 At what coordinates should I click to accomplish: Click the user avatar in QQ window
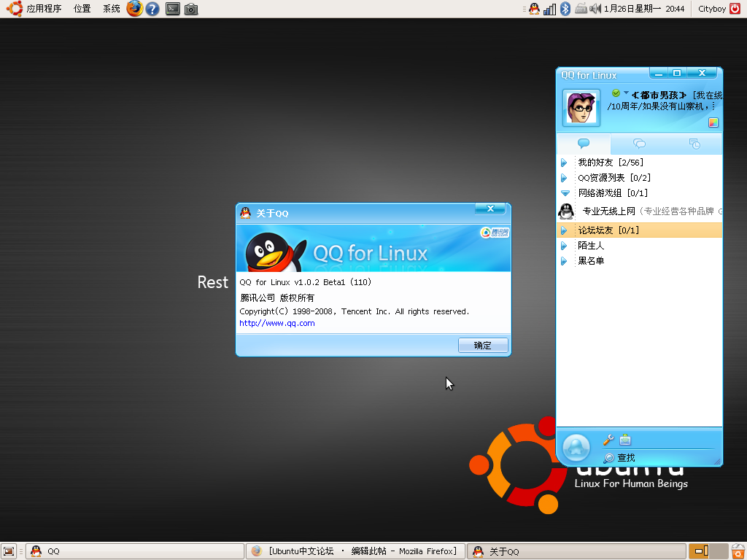pyautogui.click(x=581, y=108)
